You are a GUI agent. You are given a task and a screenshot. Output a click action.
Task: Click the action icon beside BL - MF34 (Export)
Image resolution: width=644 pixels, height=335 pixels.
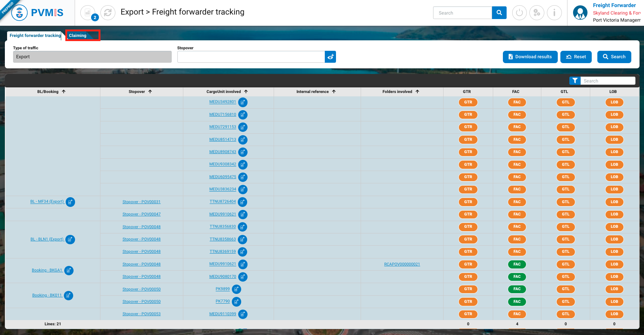(x=70, y=202)
